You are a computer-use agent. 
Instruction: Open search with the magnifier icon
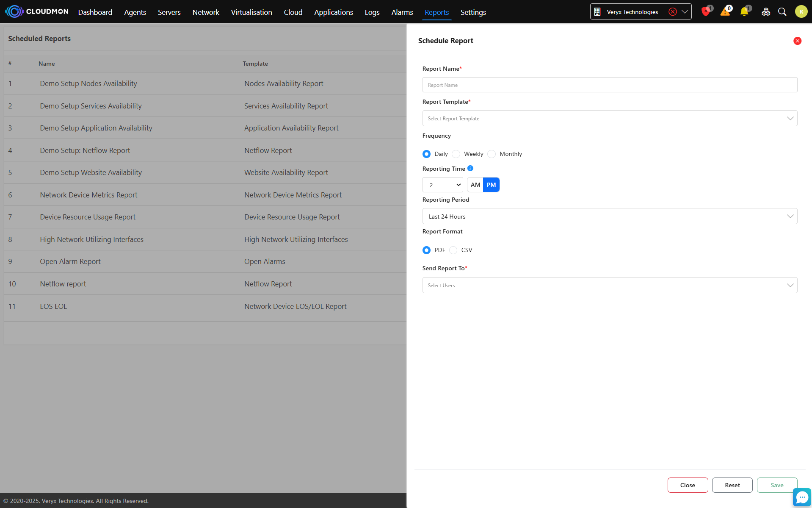pos(782,12)
